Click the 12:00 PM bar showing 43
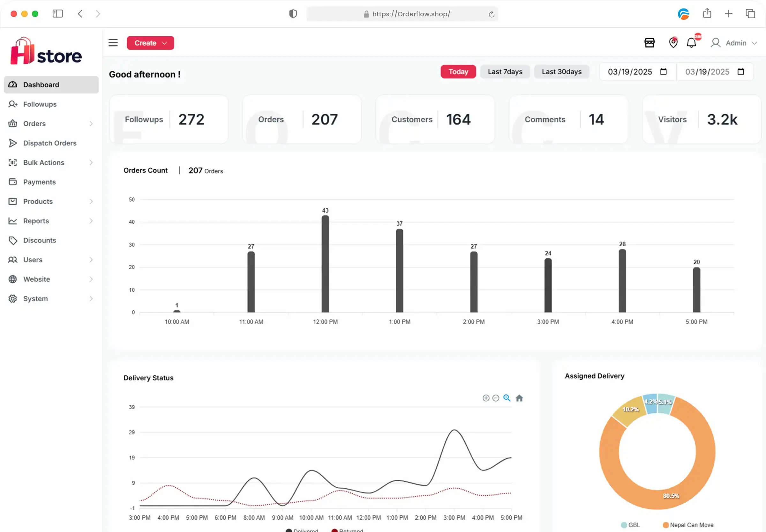 325,264
